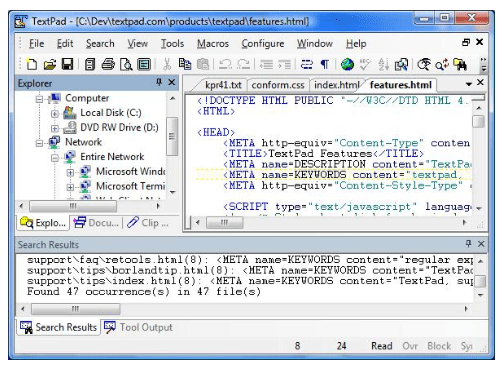The width and height of the screenshot is (501, 367).
Task: Expand the DVD RW Drive (D:) node
Action: pos(54,128)
